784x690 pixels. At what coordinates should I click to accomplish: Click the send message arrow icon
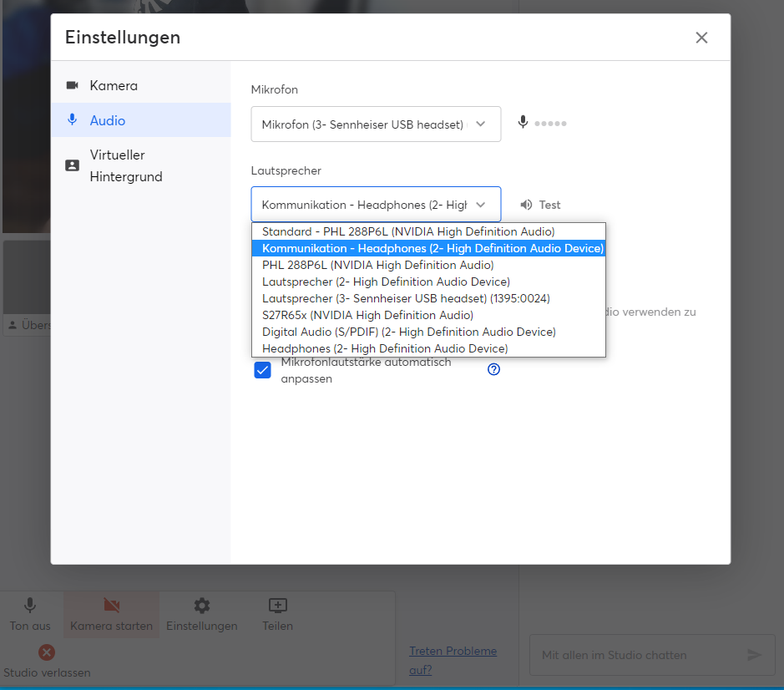pos(754,655)
